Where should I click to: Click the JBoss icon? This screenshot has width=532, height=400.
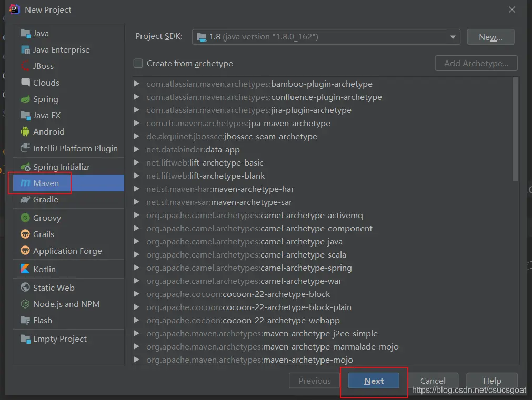(x=25, y=66)
